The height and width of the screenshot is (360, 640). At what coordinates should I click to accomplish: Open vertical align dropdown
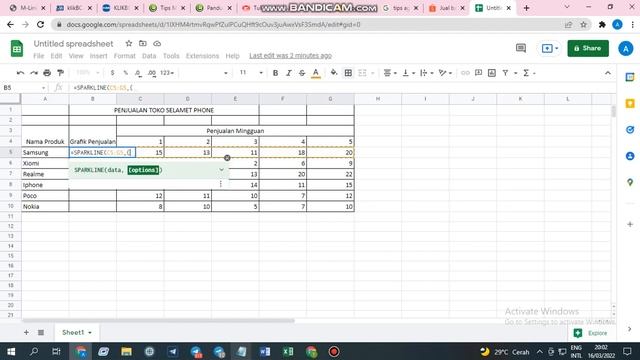click(409, 73)
